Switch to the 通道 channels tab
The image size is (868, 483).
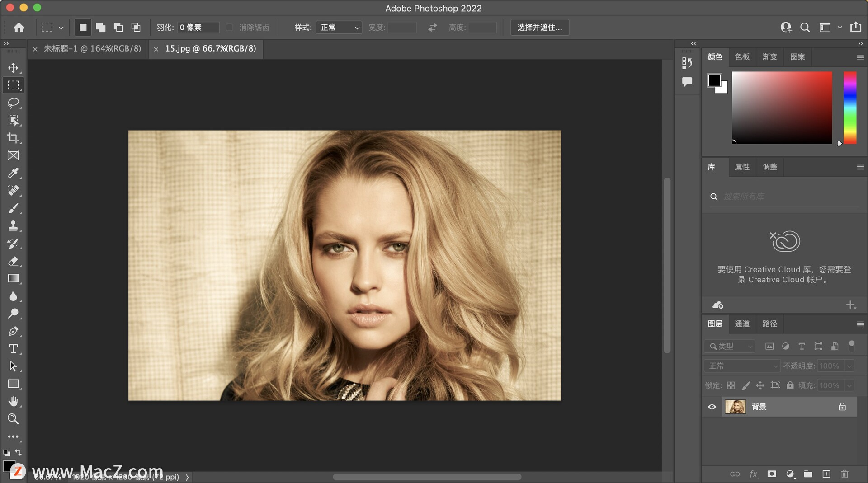pyautogui.click(x=742, y=324)
